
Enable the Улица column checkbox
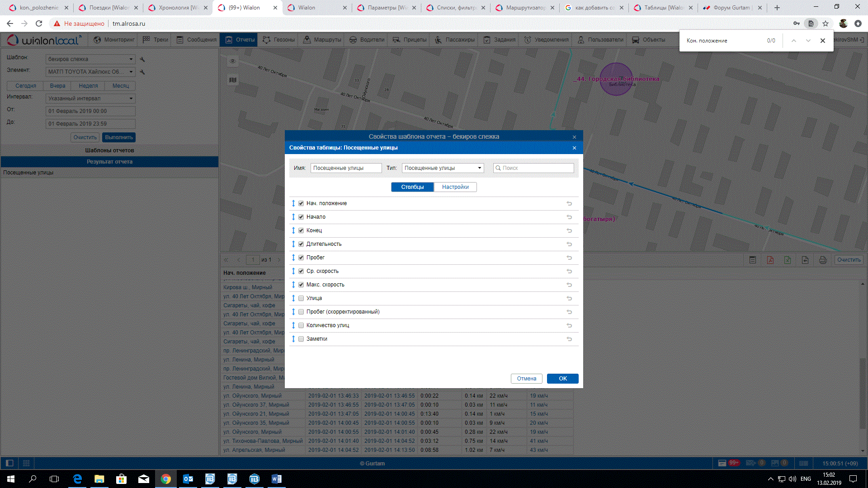[x=301, y=298]
